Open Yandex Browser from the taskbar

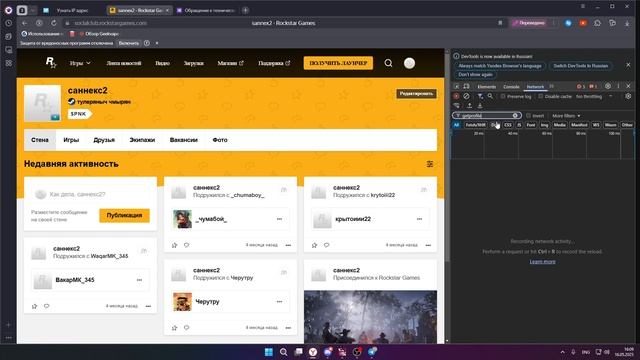(x=313, y=352)
